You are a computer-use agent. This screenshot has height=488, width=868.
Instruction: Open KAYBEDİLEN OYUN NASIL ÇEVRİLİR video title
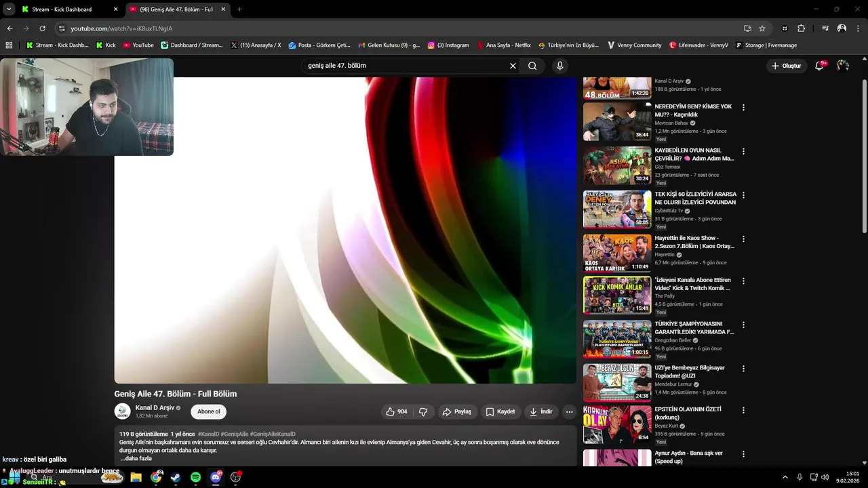[x=694, y=155]
